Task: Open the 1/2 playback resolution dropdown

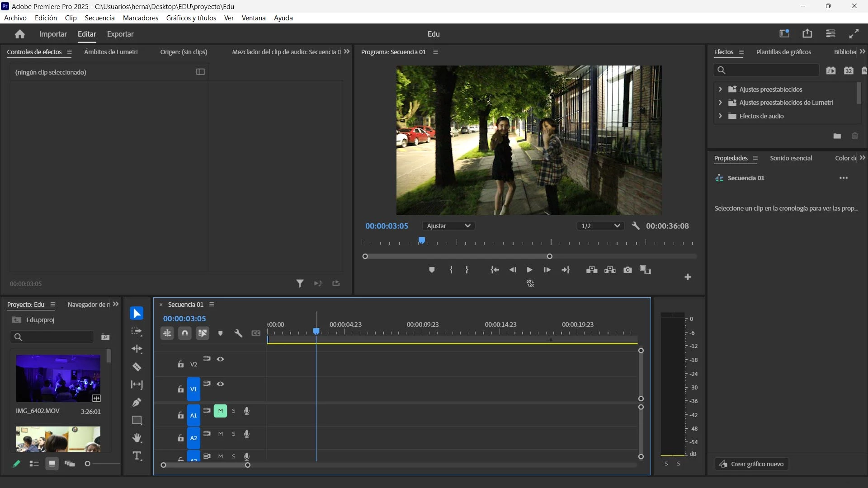Action: [x=600, y=226]
